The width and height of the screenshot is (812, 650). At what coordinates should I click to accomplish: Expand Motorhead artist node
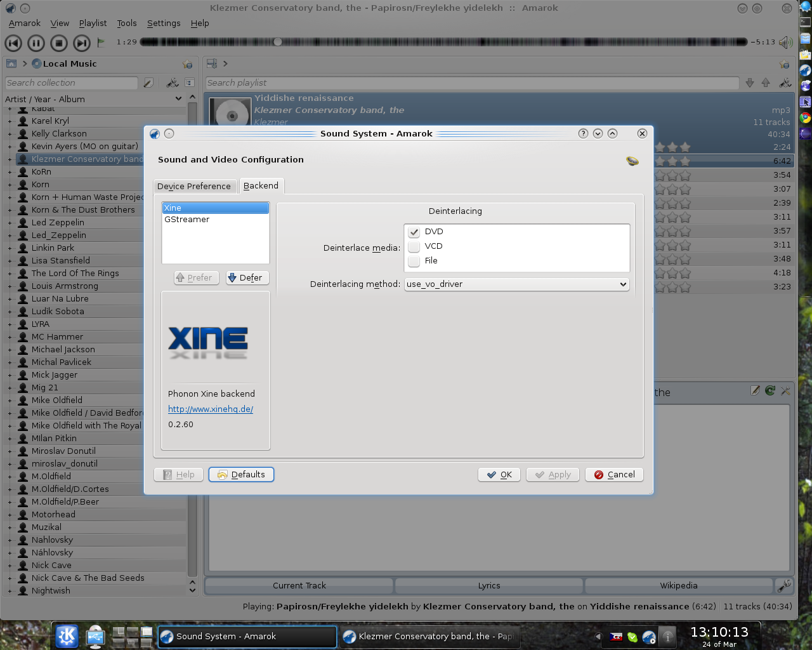(x=10, y=515)
